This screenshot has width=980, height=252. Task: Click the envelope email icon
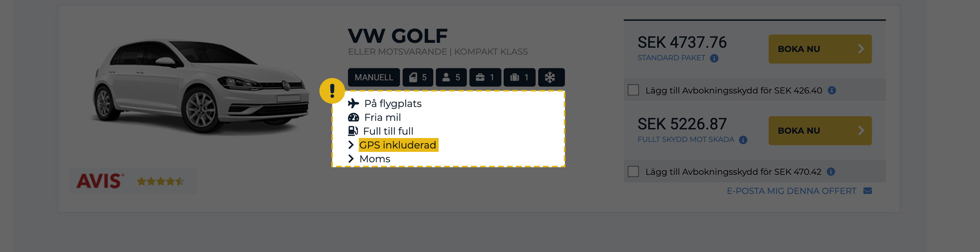tap(868, 191)
